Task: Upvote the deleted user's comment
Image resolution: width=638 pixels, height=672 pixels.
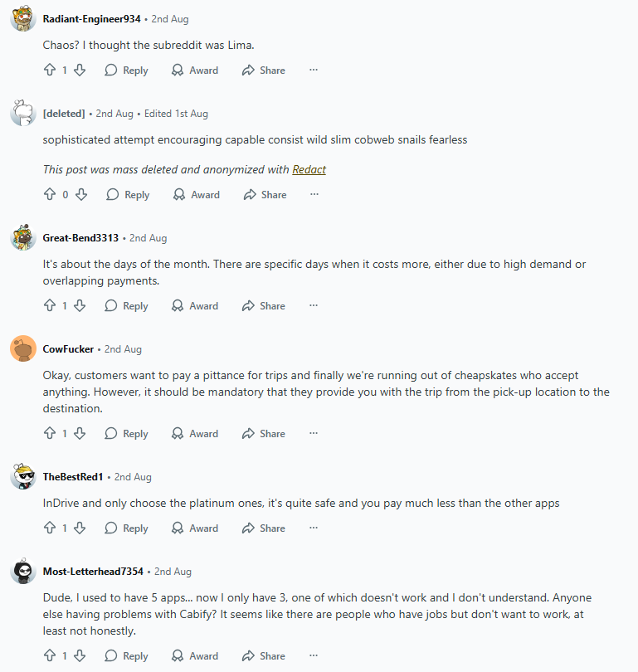Action: click(50, 195)
